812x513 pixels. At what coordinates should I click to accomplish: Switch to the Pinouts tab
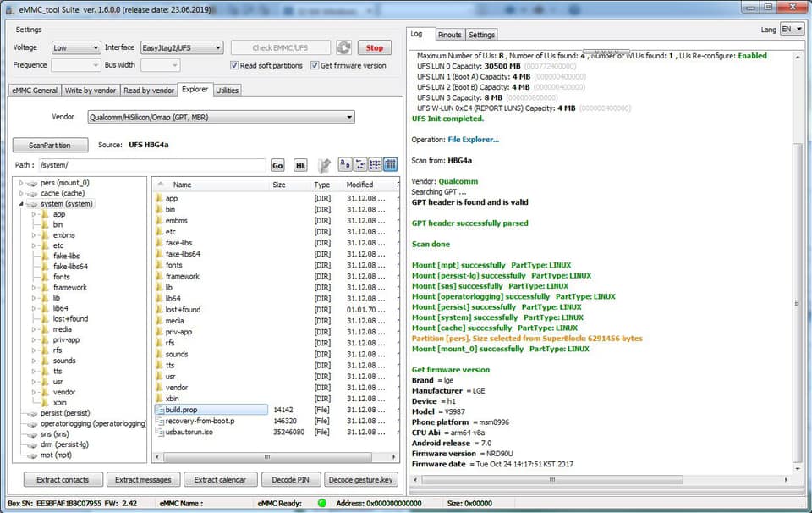[449, 35]
